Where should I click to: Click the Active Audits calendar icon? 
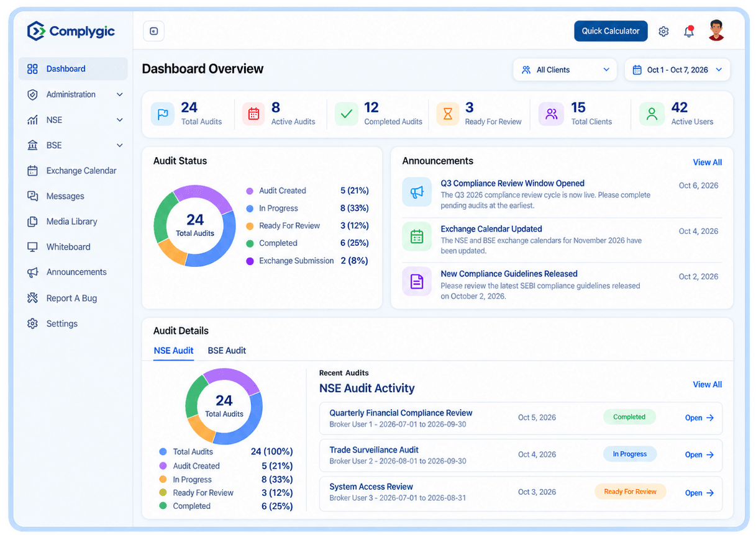pos(253,114)
